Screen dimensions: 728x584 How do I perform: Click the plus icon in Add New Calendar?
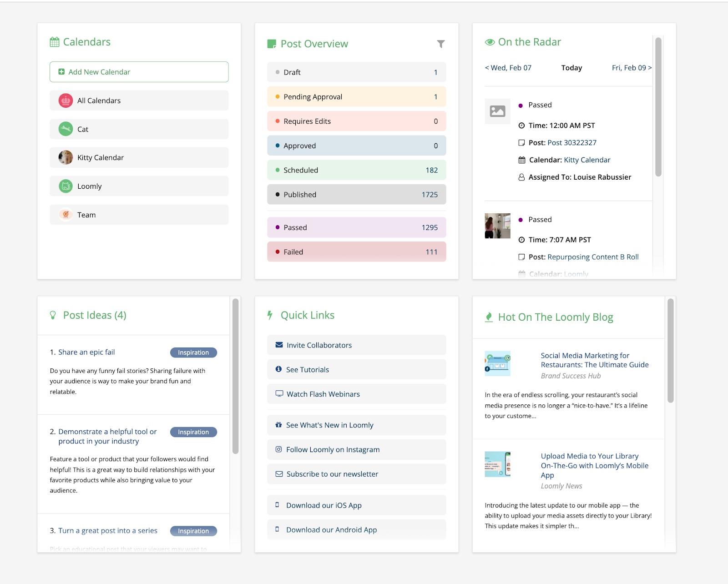[61, 72]
